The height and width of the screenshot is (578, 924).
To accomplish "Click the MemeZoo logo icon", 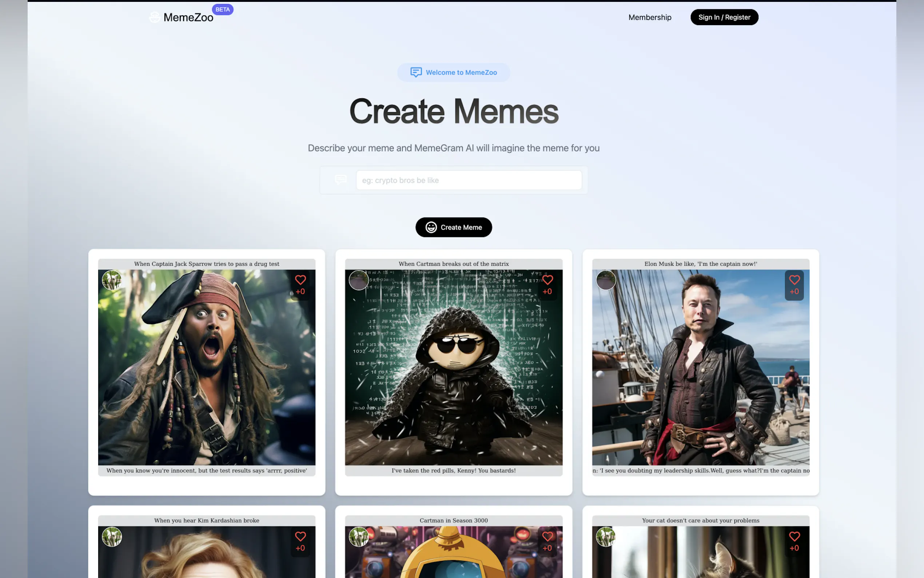I will (x=155, y=17).
